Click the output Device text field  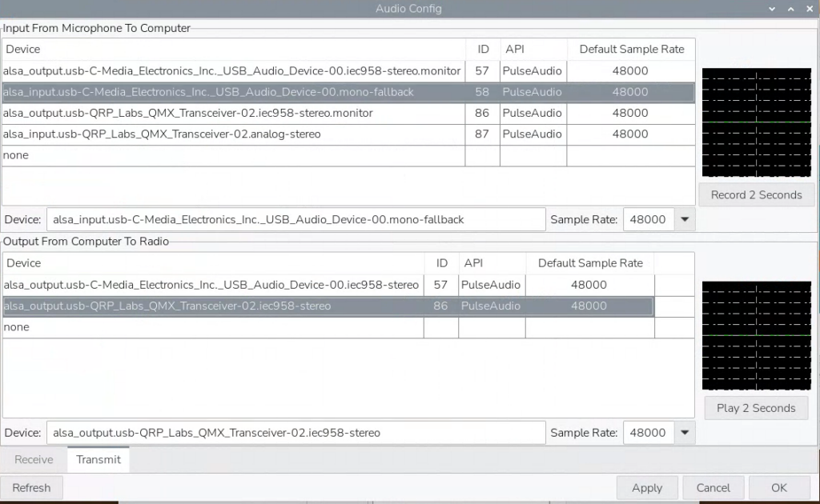tap(295, 433)
